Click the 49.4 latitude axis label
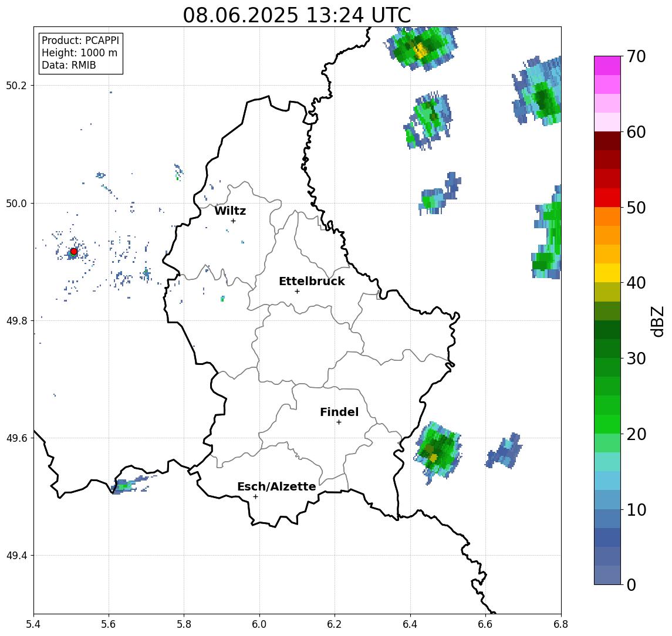672x636 pixels. tap(16, 556)
